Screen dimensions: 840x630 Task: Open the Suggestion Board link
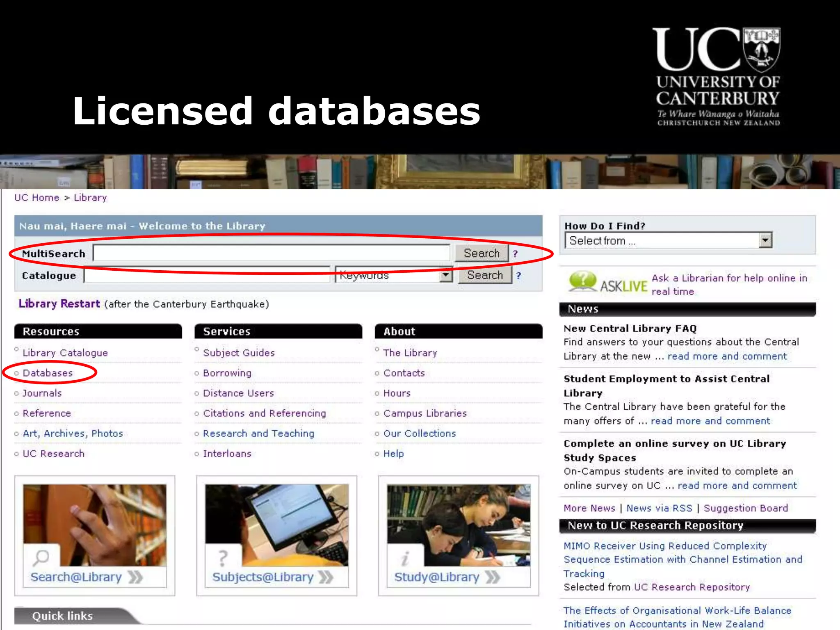coord(746,508)
